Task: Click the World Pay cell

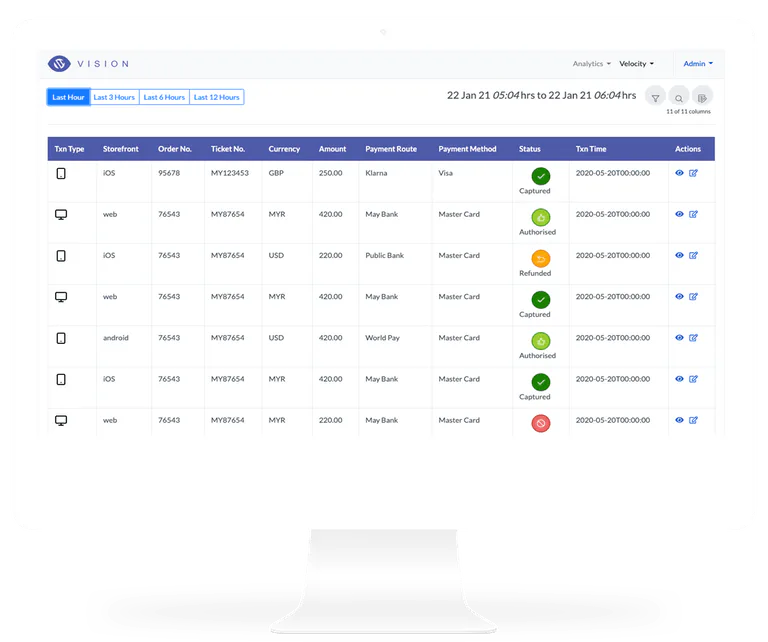Action: click(383, 337)
